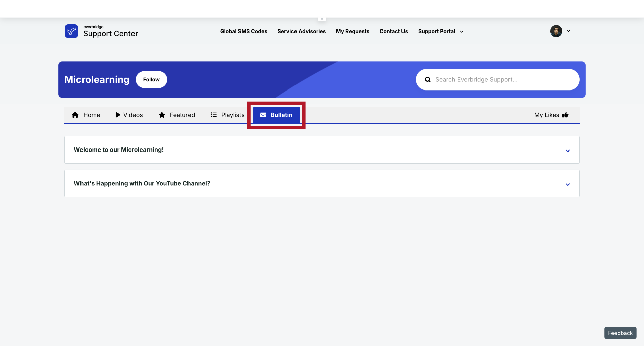Open the Feedback button
This screenshot has width=644, height=362.
(620, 333)
